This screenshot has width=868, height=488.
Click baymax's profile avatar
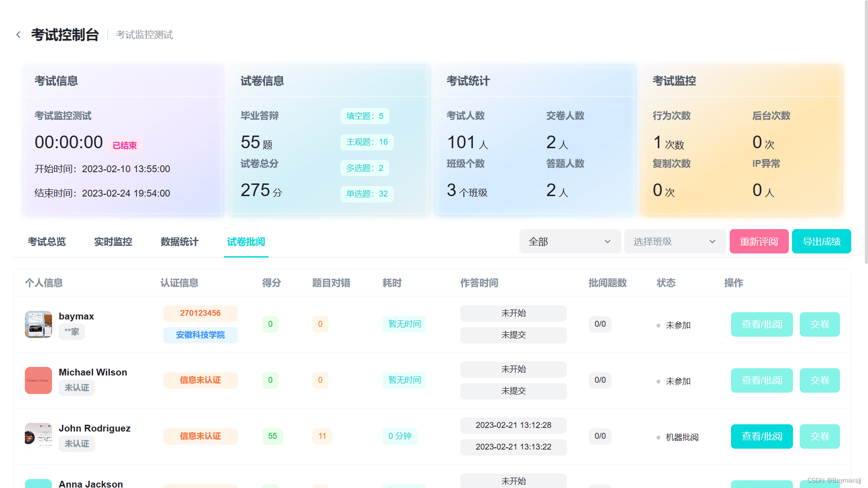pyautogui.click(x=38, y=324)
